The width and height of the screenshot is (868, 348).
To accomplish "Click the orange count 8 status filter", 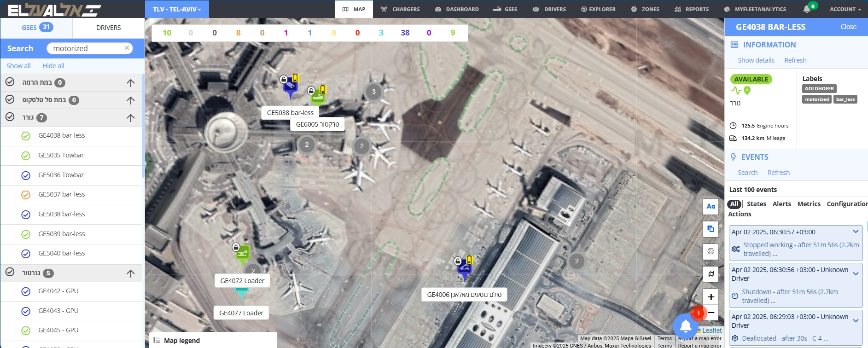I will point(238,33).
